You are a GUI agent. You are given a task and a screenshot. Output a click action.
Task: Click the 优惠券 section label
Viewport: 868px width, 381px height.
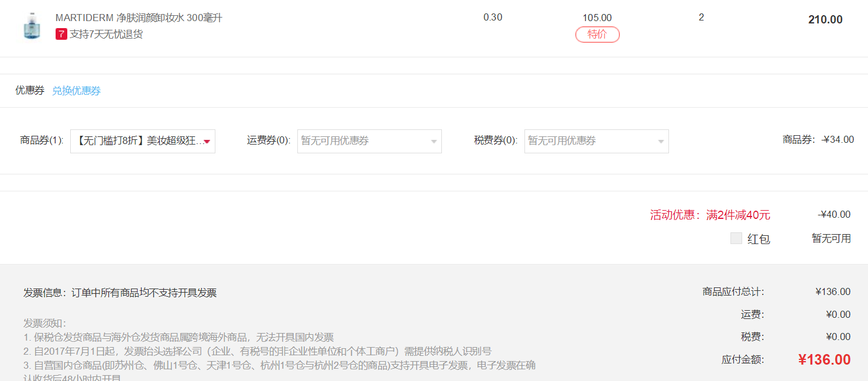(30, 91)
